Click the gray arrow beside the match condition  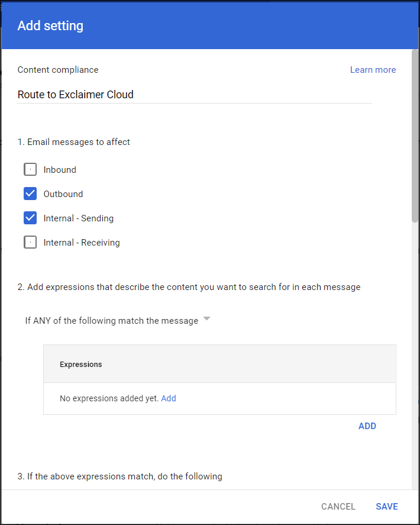coord(206,319)
